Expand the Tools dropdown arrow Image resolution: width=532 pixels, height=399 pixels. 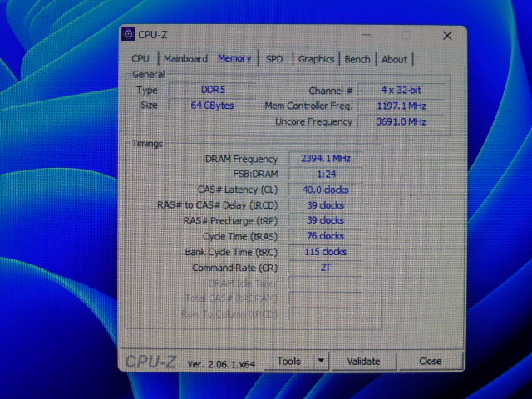pyautogui.click(x=321, y=361)
